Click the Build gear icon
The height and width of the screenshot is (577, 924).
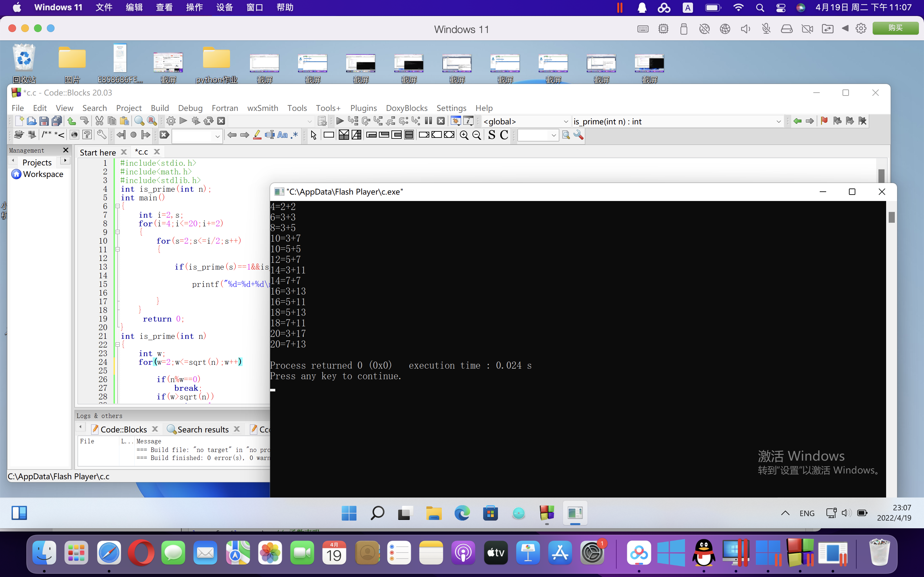pos(171,121)
